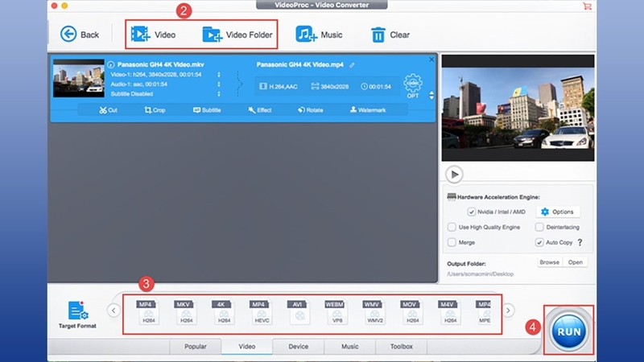Image resolution: width=644 pixels, height=362 pixels.
Task: Click output codec H.264,AAC label
Action: coord(279,87)
